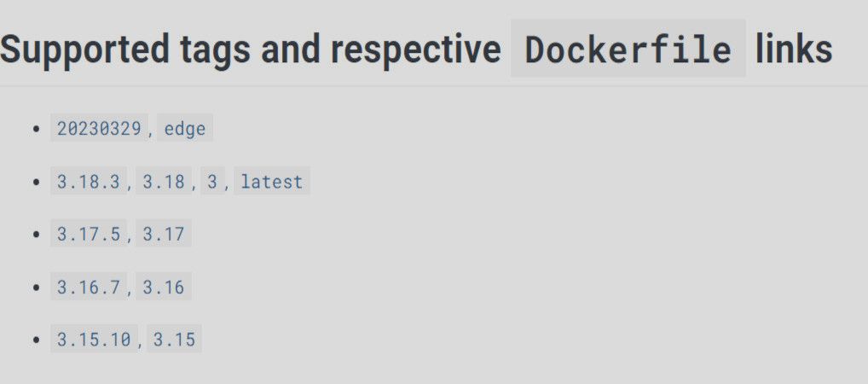Select the 3.16 tag link
This screenshot has height=384, width=868.
click(164, 288)
